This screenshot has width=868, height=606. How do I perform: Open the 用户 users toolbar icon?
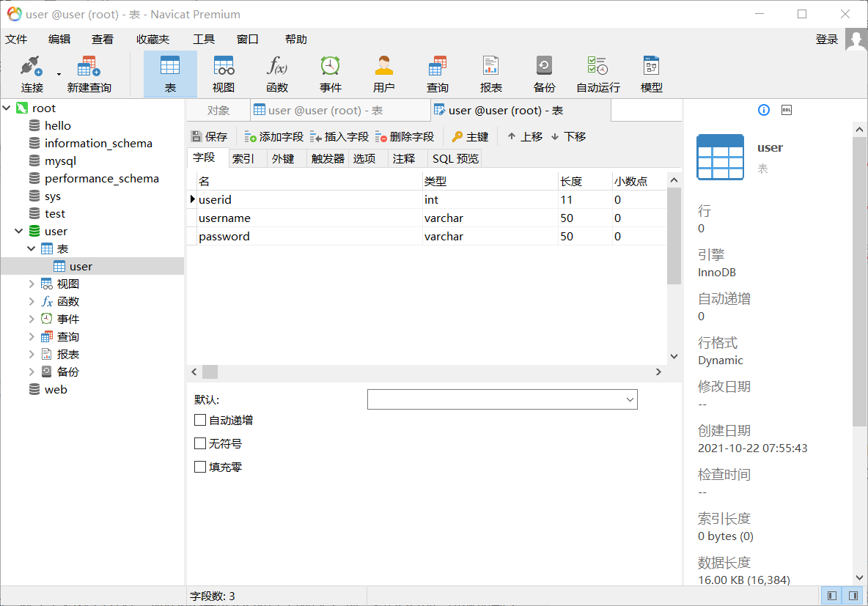click(383, 74)
